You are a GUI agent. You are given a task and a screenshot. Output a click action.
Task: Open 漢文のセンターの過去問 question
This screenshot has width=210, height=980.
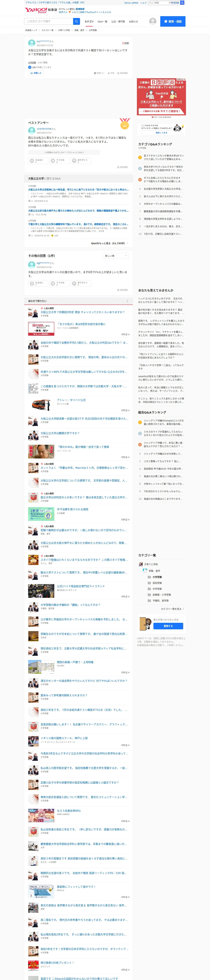click(x=84, y=681)
